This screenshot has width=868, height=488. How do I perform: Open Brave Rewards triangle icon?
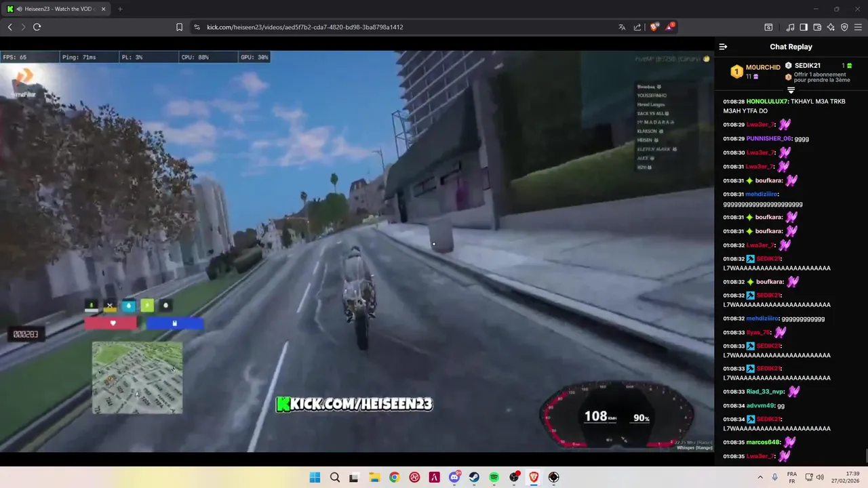670,27
